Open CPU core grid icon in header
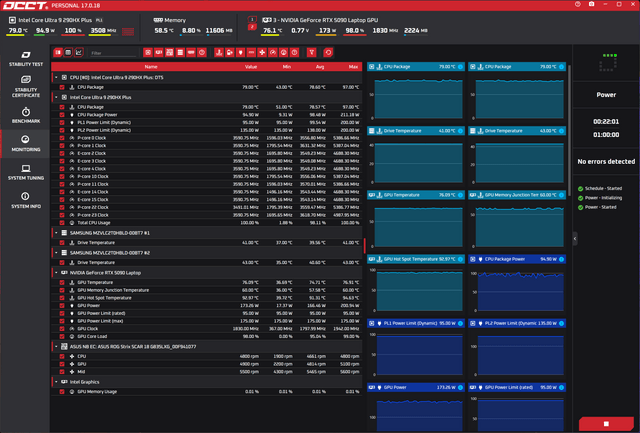640x433 pixels. click(128, 31)
